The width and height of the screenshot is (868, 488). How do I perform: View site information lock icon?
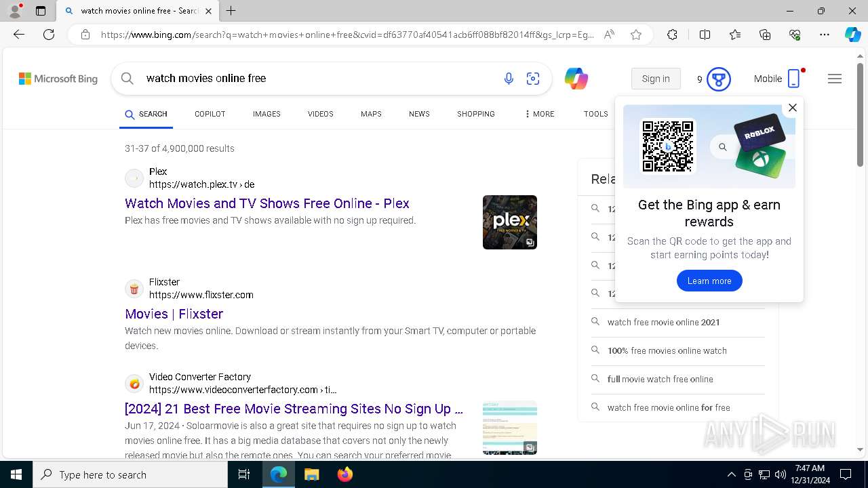coord(85,35)
